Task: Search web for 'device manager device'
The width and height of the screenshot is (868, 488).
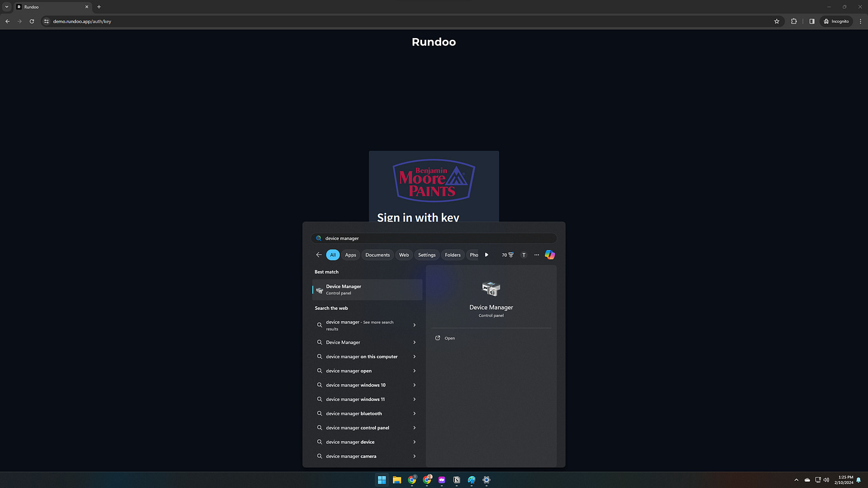Action: (367, 442)
